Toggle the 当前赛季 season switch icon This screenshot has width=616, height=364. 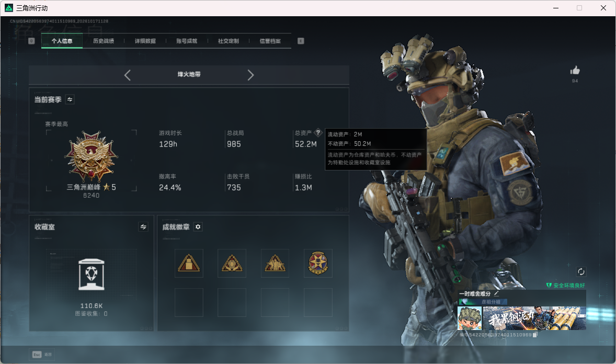click(70, 99)
